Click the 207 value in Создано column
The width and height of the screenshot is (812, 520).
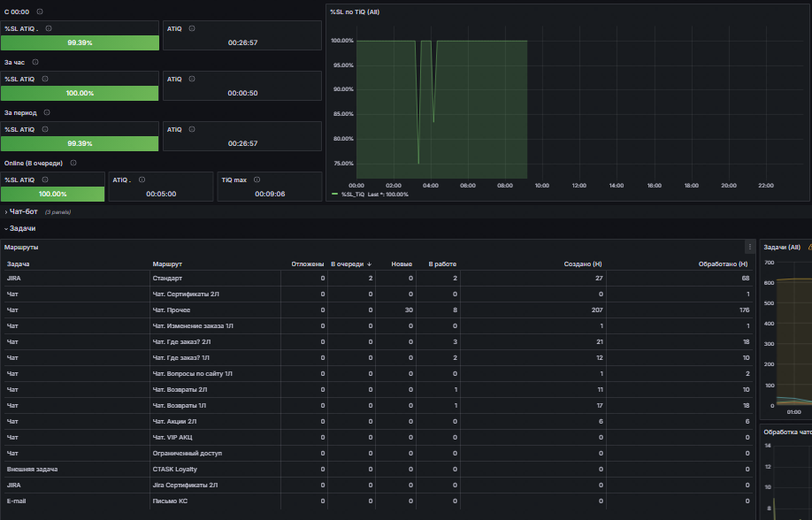(x=597, y=310)
